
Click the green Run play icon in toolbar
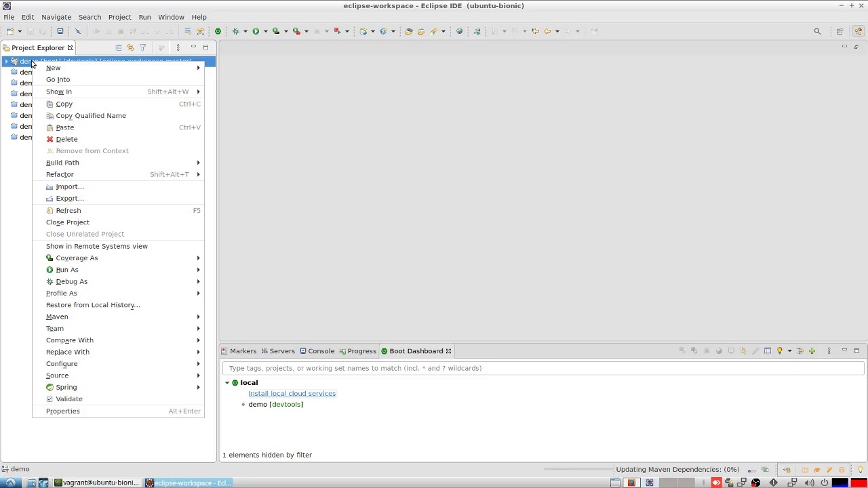256,31
